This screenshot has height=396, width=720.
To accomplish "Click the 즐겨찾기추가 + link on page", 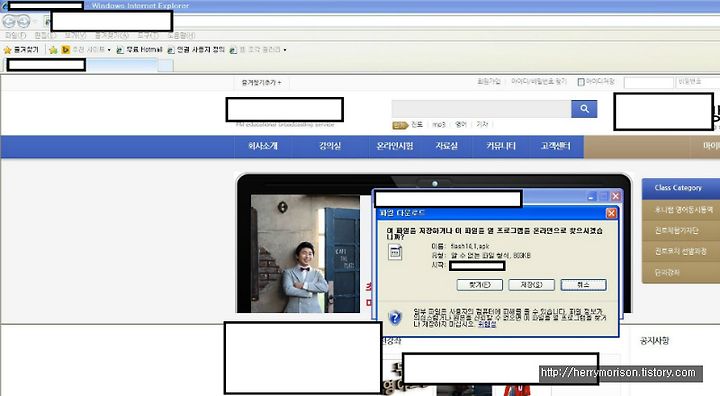I will tap(261, 83).
